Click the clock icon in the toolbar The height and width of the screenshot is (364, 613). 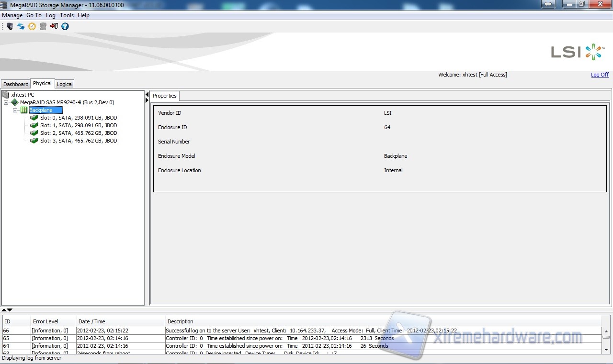pyautogui.click(x=32, y=26)
